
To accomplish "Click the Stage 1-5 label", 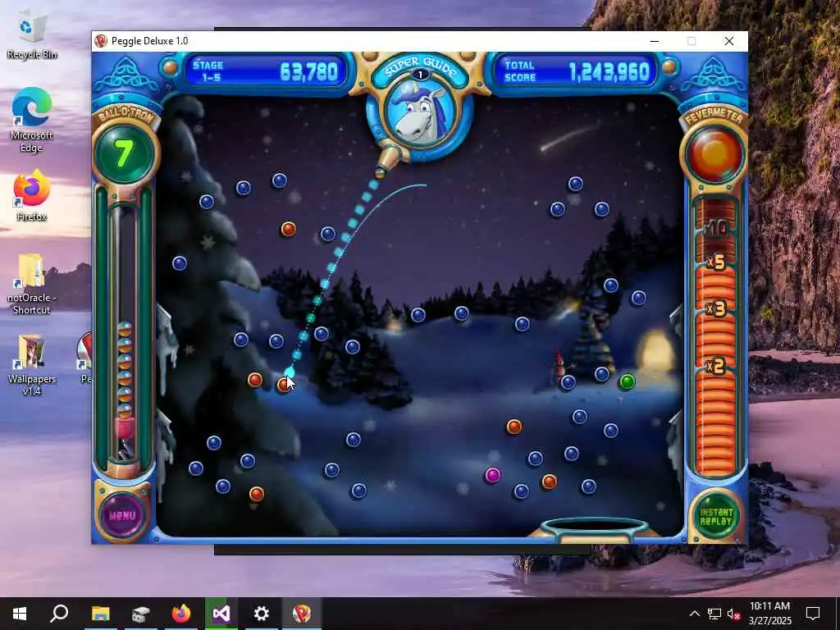I will point(208,71).
